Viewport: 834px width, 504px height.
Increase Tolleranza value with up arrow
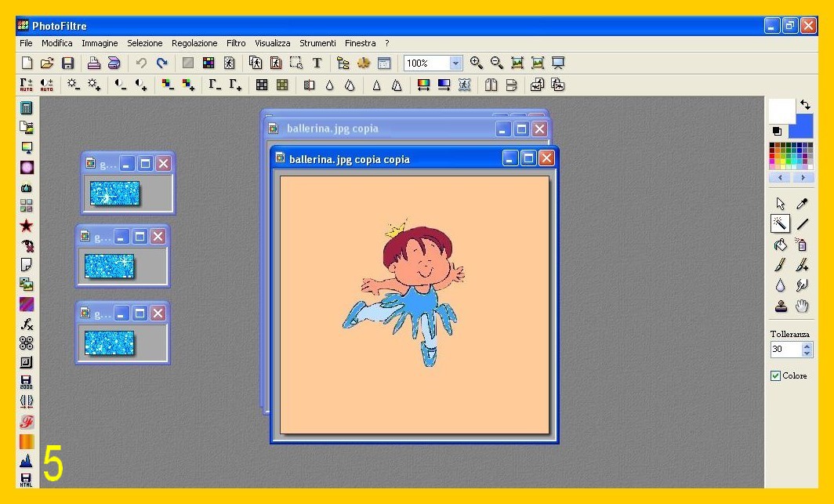point(807,345)
